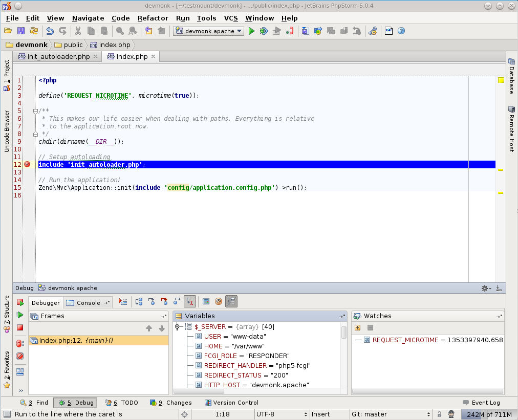Select the index.php:12 {main}() frame

(99, 340)
